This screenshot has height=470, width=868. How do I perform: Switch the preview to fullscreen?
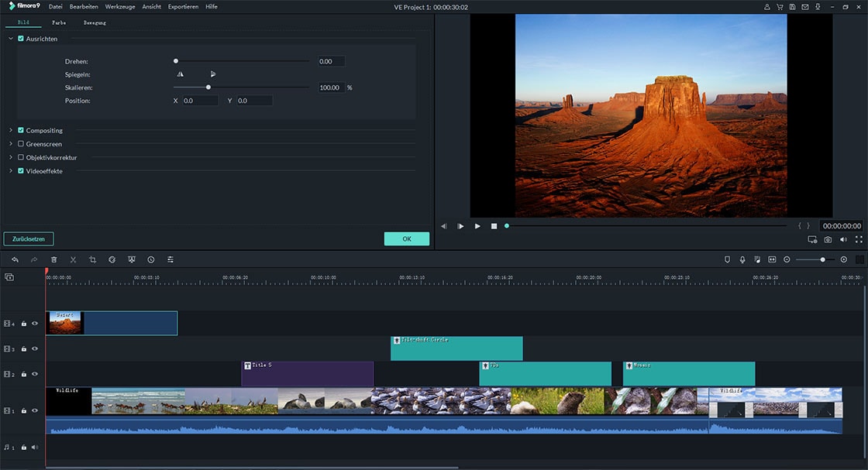pyautogui.click(x=859, y=239)
